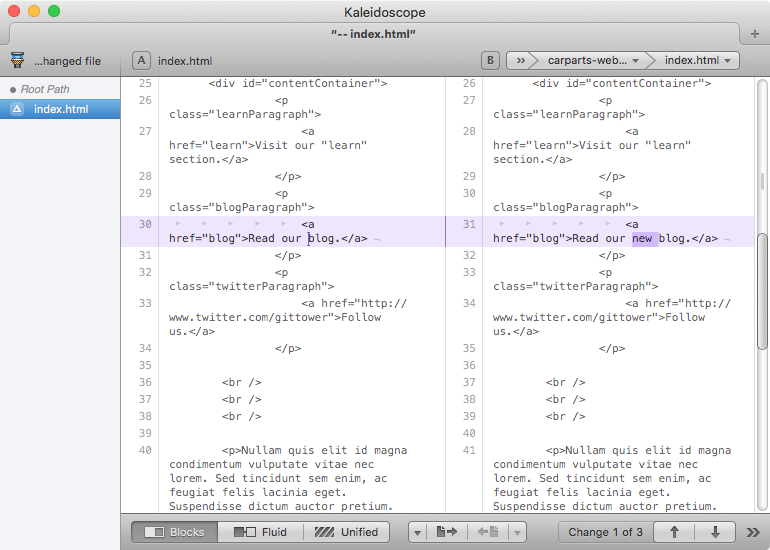Click the changed files filter funnel icon
This screenshot has width=770, height=550.
point(17,61)
